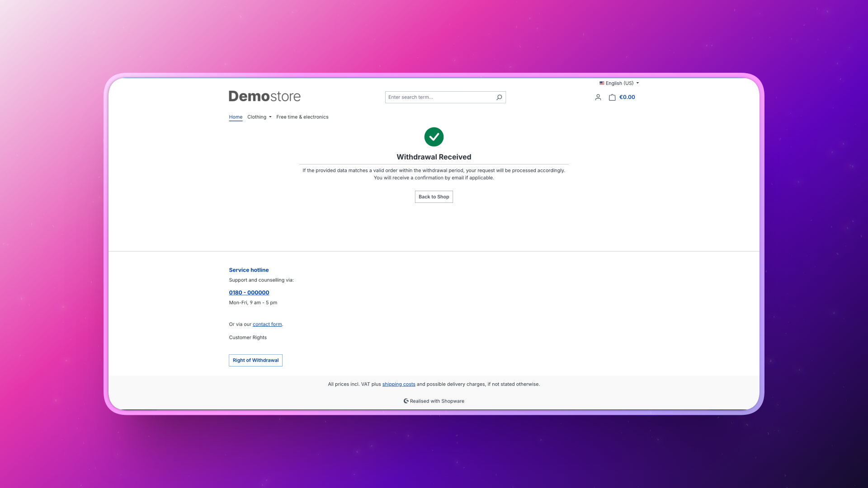Image resolution: width=868 pixels, height=488 pixels.
Task: Go to the Home navigation item
Action: [236, 117]
